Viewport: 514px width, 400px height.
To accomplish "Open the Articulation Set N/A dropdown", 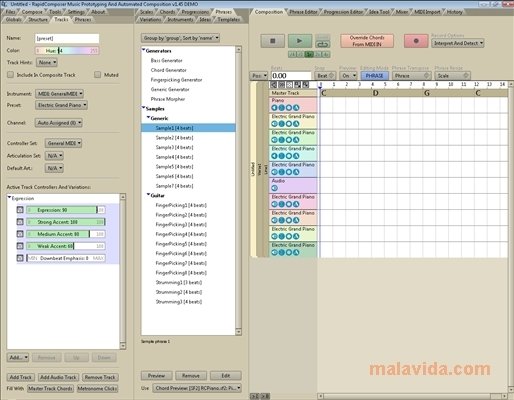I will (54, 156).
